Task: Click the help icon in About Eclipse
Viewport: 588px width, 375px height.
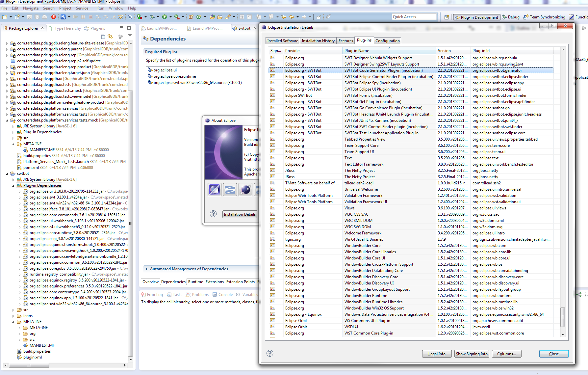Action: coord(213,214)
